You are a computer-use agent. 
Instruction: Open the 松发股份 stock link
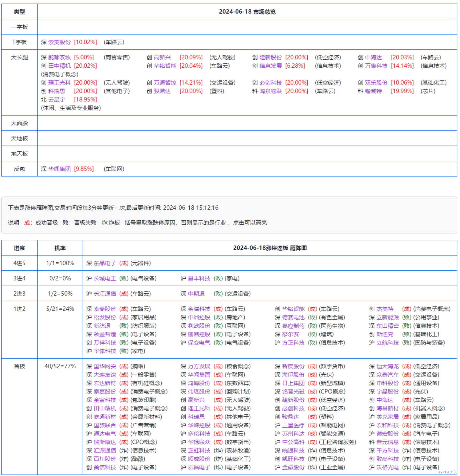[x=105, y=317]
